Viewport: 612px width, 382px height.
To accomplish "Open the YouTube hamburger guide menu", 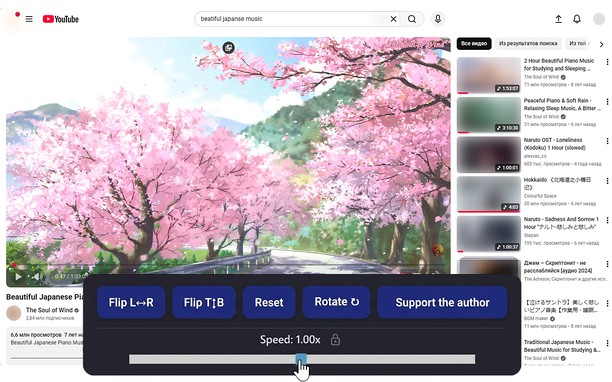I will pos(29,19).
